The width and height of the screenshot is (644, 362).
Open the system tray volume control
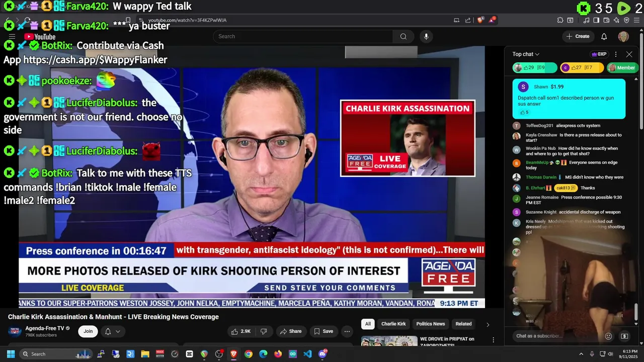610,354
